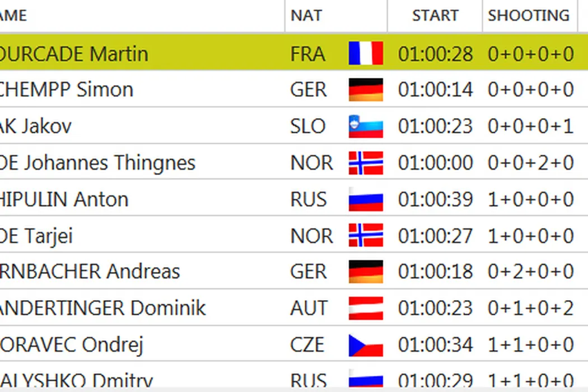Click the German flag in Andreas's row
Screen dimensions: 588x392
pos(366,272)
